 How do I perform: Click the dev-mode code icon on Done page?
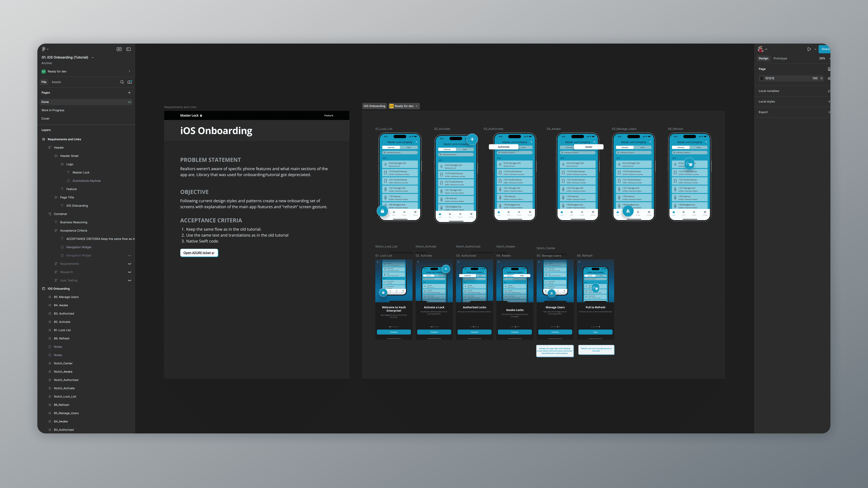[129, 102]
